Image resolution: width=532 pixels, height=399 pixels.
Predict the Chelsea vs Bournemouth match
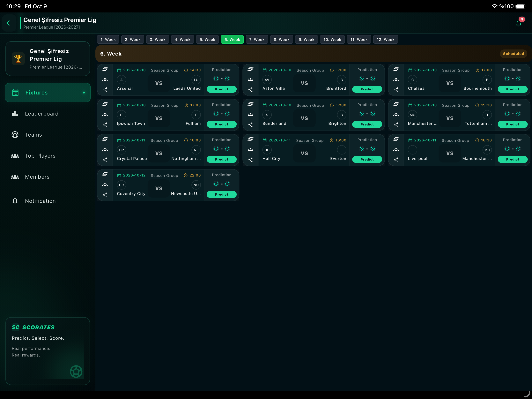click(513, 89)
